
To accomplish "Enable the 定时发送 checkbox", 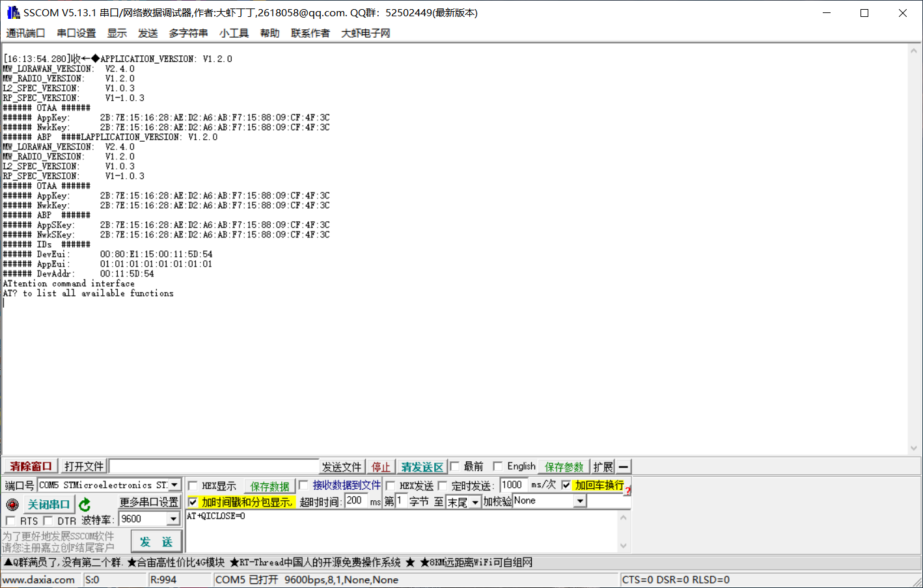I will 443,486.
